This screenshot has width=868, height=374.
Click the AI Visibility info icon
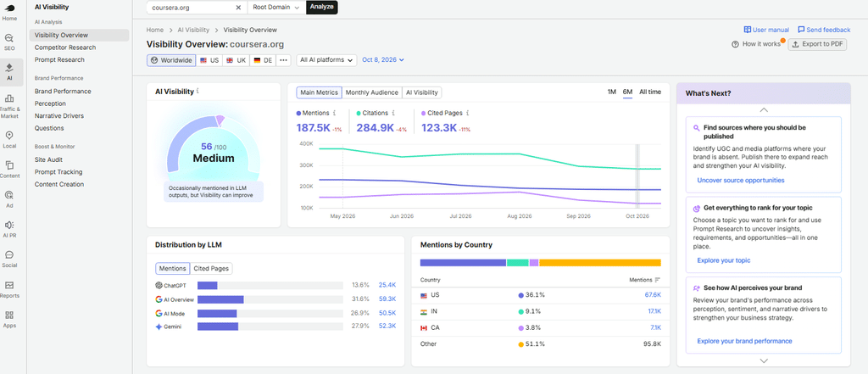[198, 92]
